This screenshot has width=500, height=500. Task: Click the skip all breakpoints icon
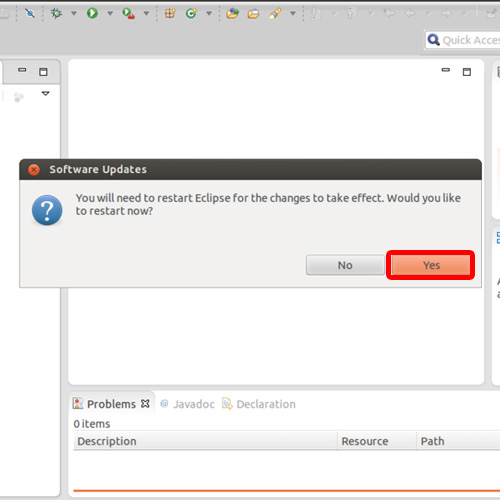coord(30,13)
